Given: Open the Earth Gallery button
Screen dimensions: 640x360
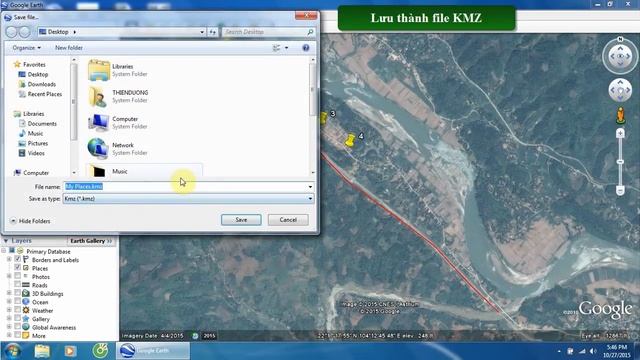Looking at the screenshot, I should (91, 241).
